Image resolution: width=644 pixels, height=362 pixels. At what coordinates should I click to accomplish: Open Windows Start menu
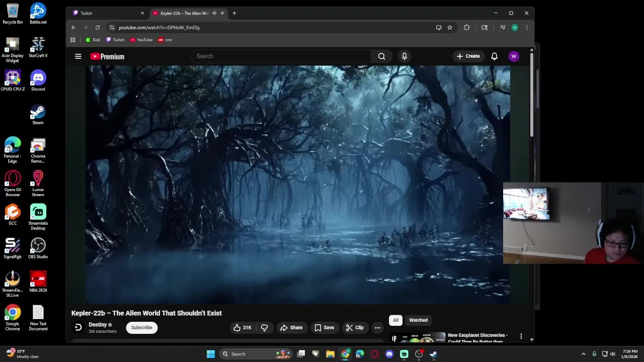pos(211,354)
